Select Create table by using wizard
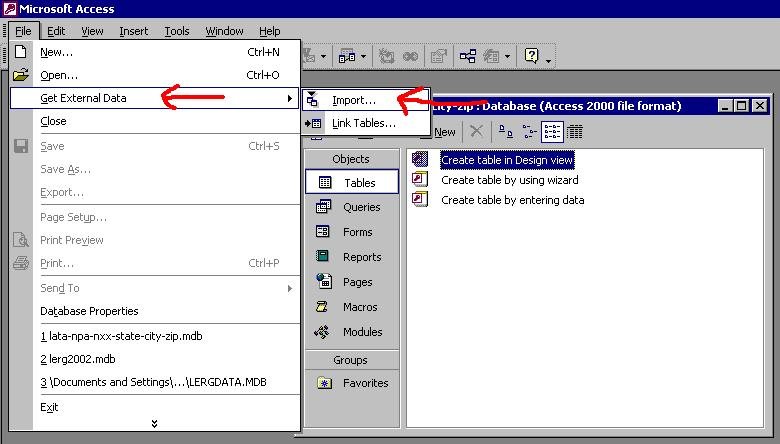Image resolution: width=780 pixels, height=444 pixels. 509,179
